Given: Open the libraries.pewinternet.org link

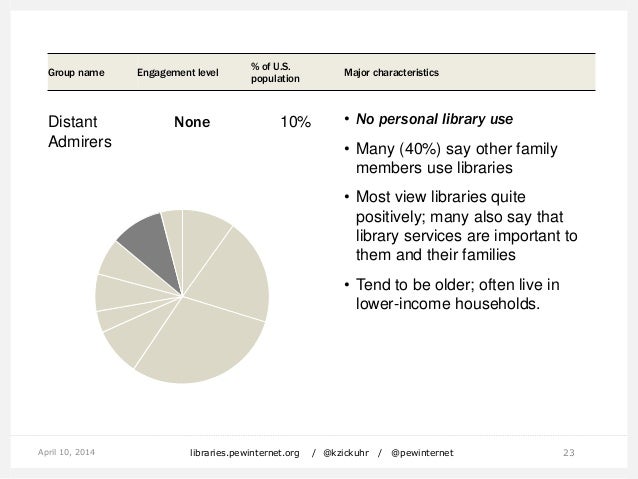Looking at the screenshot, I should [245, 453].
